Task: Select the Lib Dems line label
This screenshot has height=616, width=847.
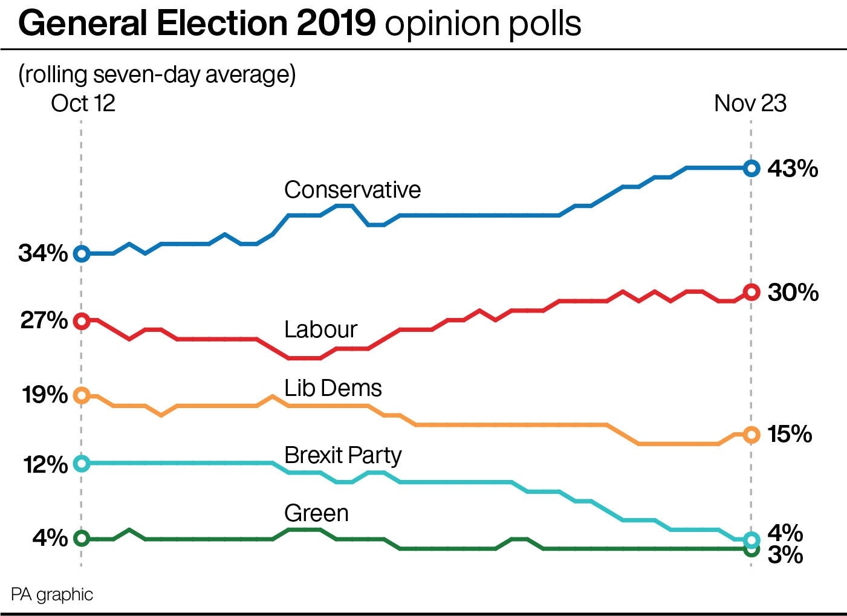Action: [333, 388]
